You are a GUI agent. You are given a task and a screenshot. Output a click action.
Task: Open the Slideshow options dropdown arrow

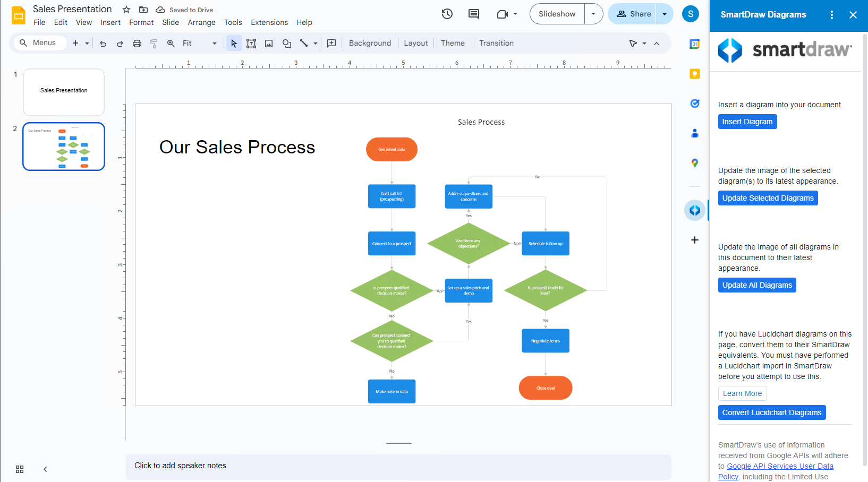(x=593, y=14)
